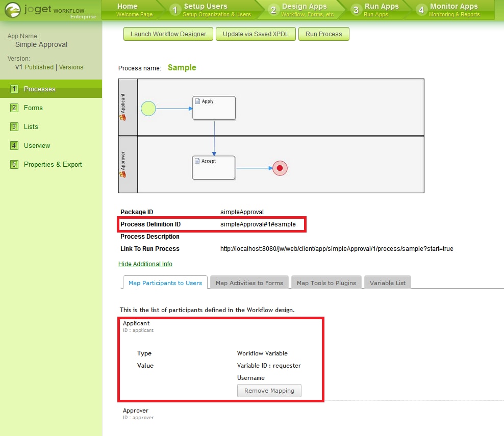Click the Applicant swimlane participant icon

pyautogui.click(x=122, y=117)
